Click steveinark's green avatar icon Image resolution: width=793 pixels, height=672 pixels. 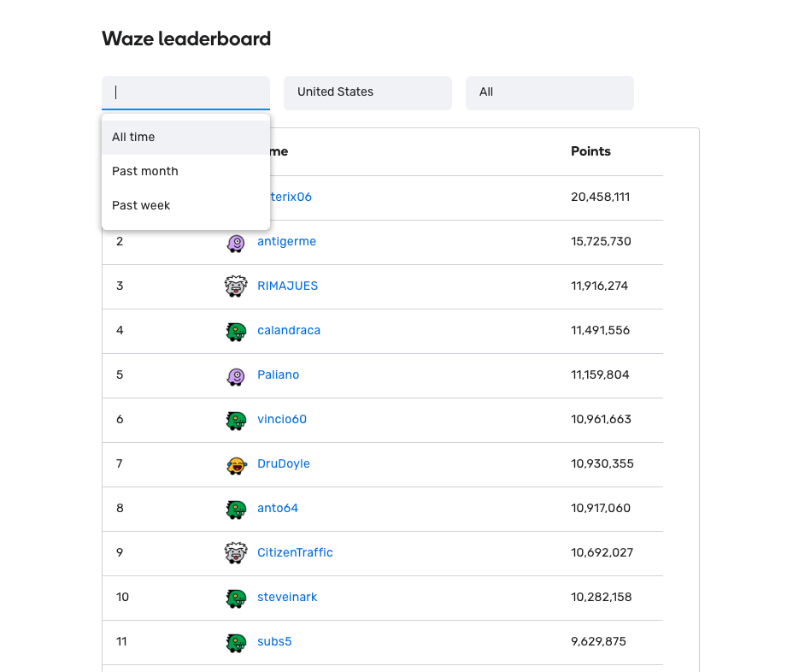[236, 597]
